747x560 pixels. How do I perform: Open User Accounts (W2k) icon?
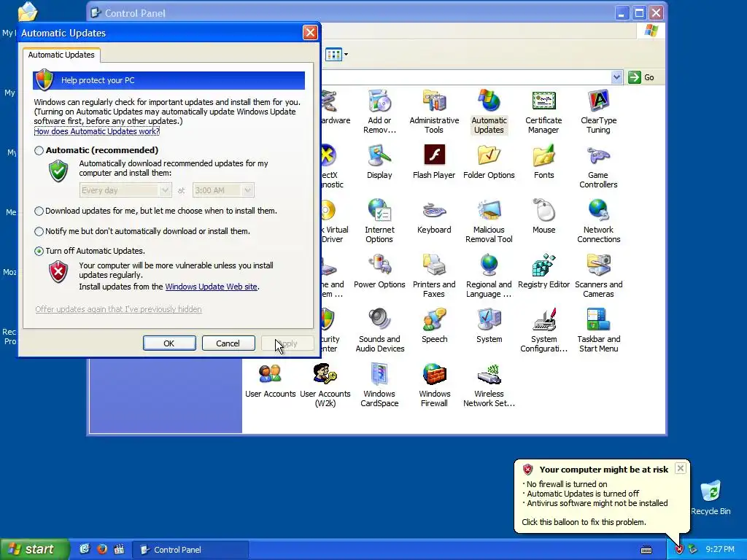click(x=325, y=385)
